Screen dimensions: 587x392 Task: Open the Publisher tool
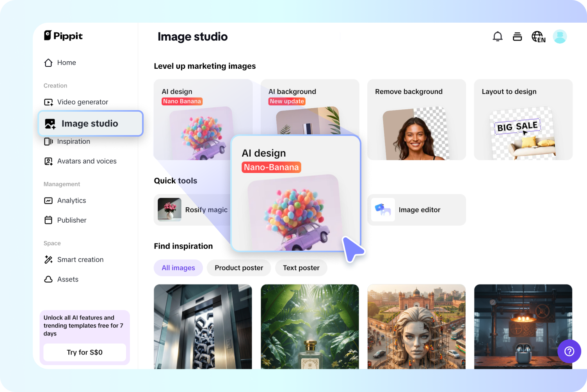point(71,220)
